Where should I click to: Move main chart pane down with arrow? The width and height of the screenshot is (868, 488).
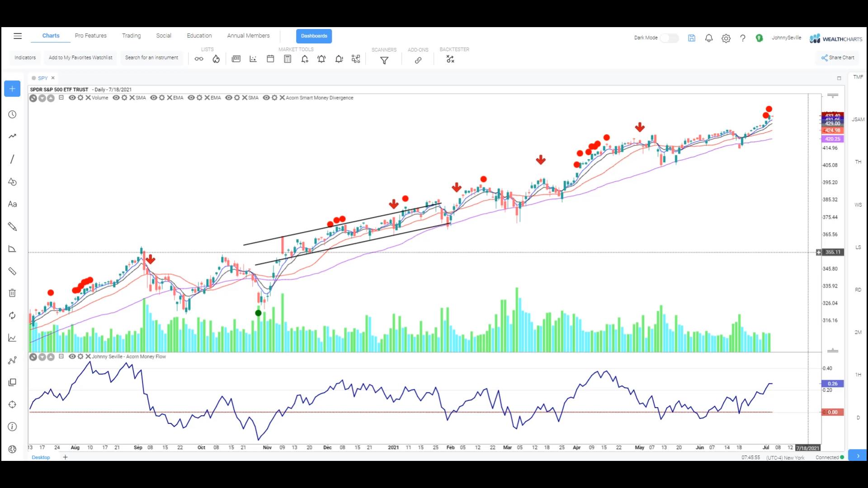click(x=42, y=98)
